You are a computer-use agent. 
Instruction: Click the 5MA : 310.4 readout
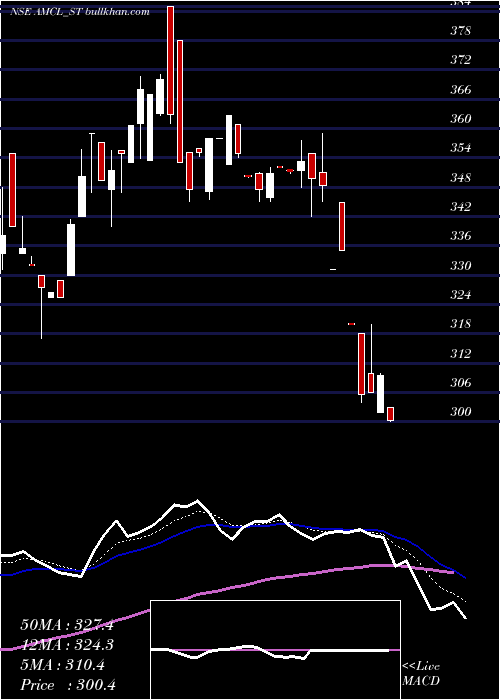[63, 665]
